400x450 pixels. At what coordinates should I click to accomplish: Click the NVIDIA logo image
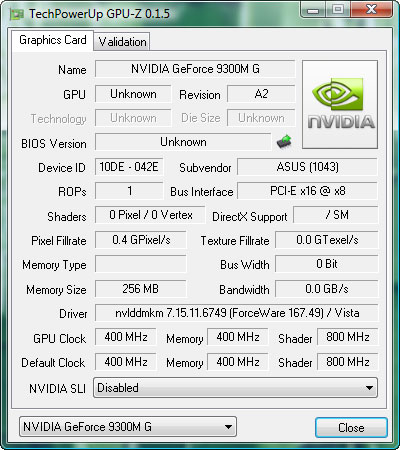(340, 104)
